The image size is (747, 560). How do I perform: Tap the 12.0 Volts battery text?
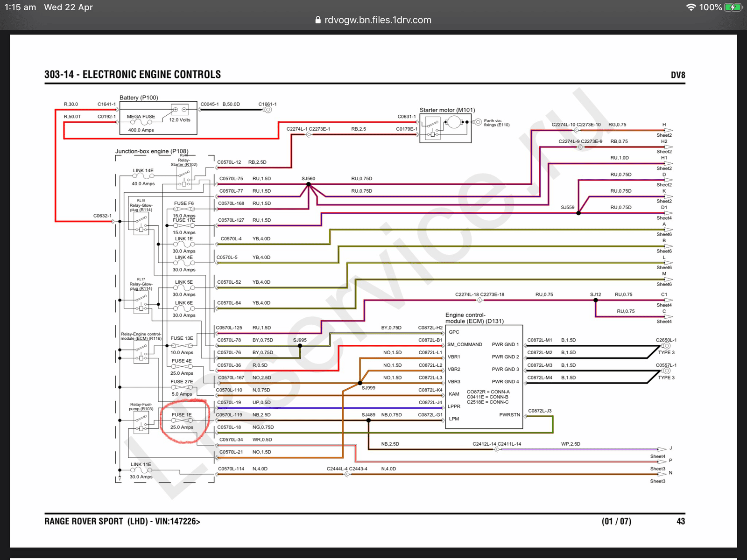tap(180, 120)
